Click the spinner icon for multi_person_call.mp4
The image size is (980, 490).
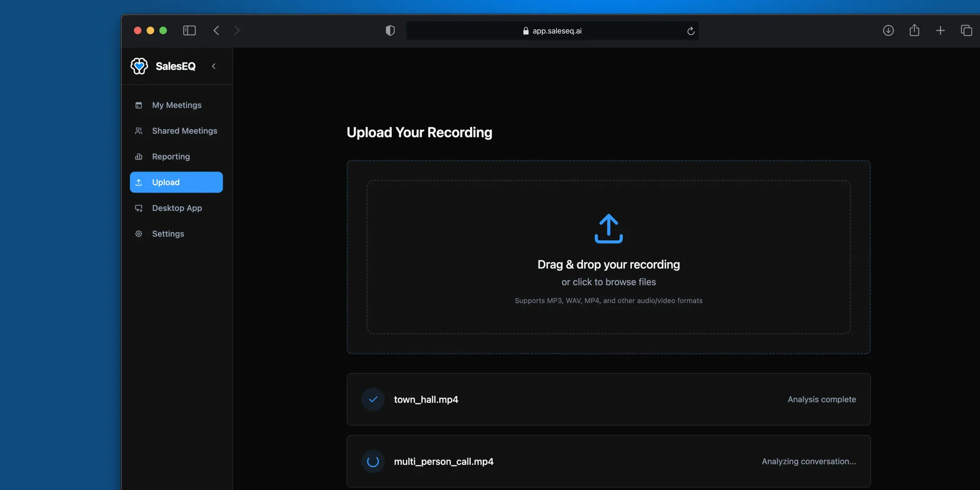(373, 461)
